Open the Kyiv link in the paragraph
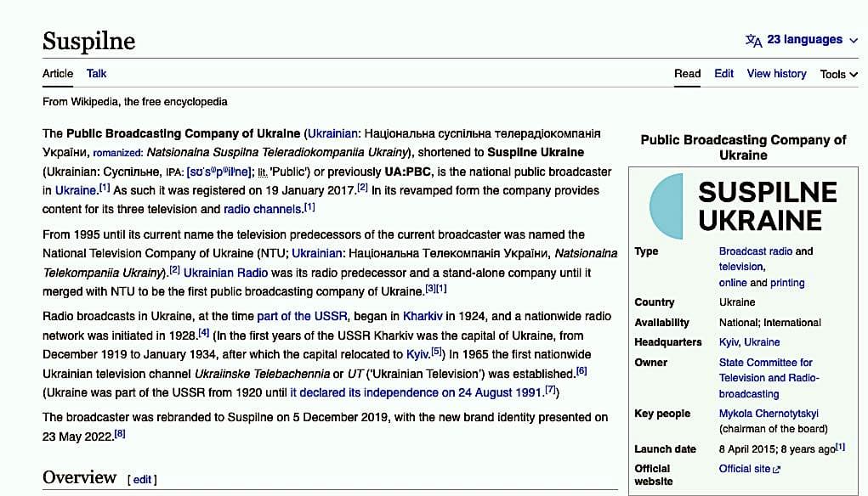This screenshot has height=496, width=868. pyautogui.click(x=418, y=354)
